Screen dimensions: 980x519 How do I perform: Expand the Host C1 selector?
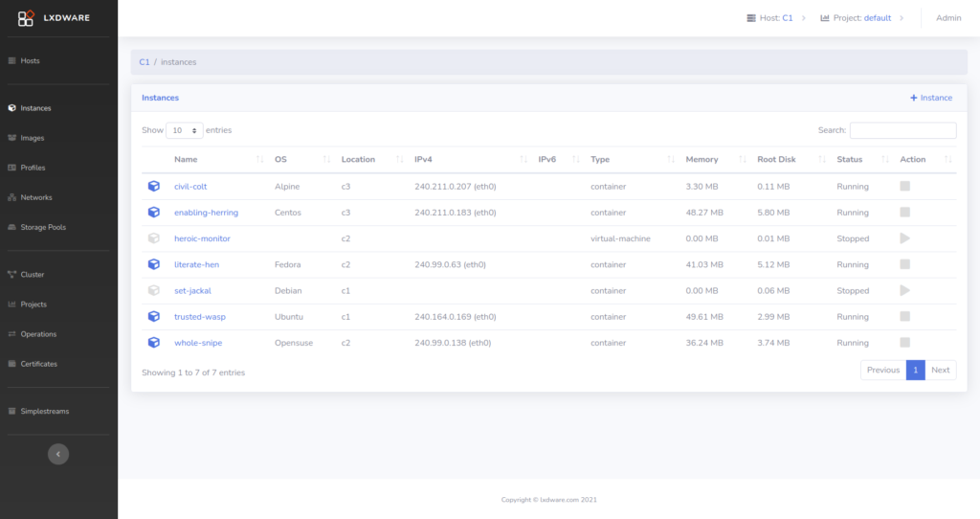point(776,18)
